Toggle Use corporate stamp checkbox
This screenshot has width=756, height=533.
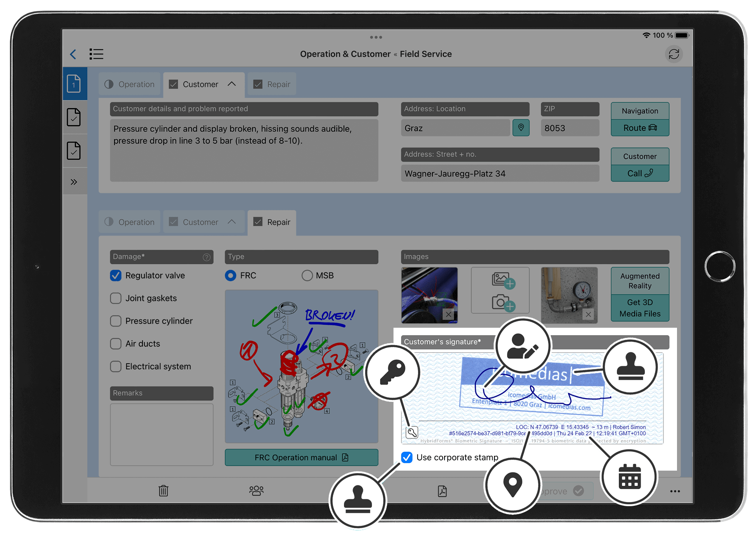tap(404, 457)
